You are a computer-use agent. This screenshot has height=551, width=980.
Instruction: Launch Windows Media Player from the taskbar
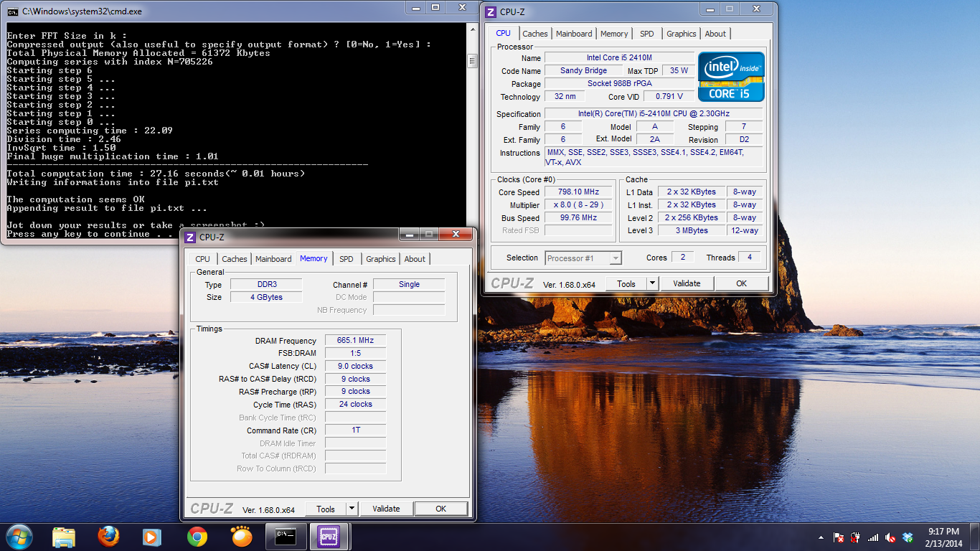153,537
